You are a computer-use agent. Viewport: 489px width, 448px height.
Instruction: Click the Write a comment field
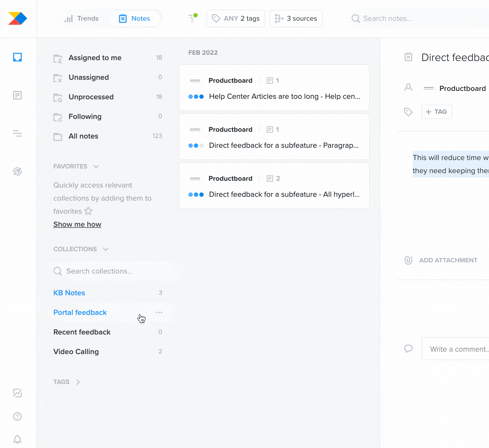coord(456,349)
